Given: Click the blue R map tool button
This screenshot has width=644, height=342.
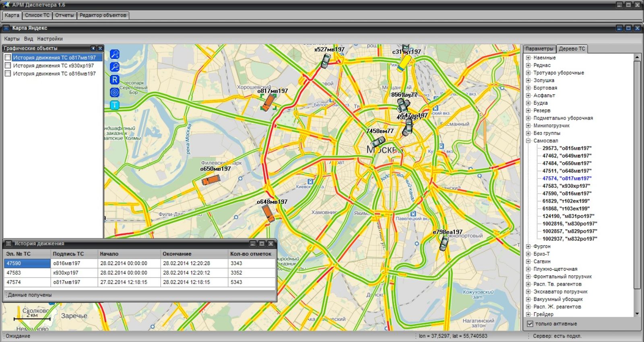Looking at the screenshot, I should pos(115,80).
